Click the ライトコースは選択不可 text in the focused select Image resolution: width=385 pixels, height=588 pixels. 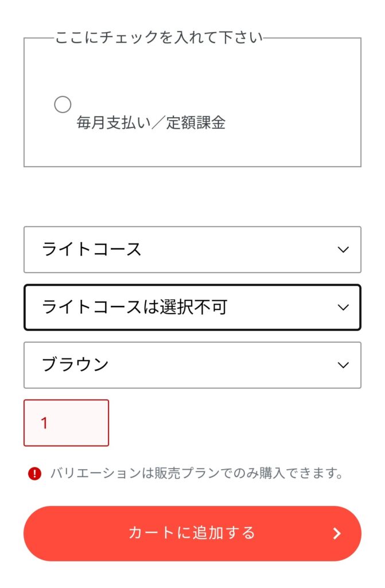tap(135, 308)
